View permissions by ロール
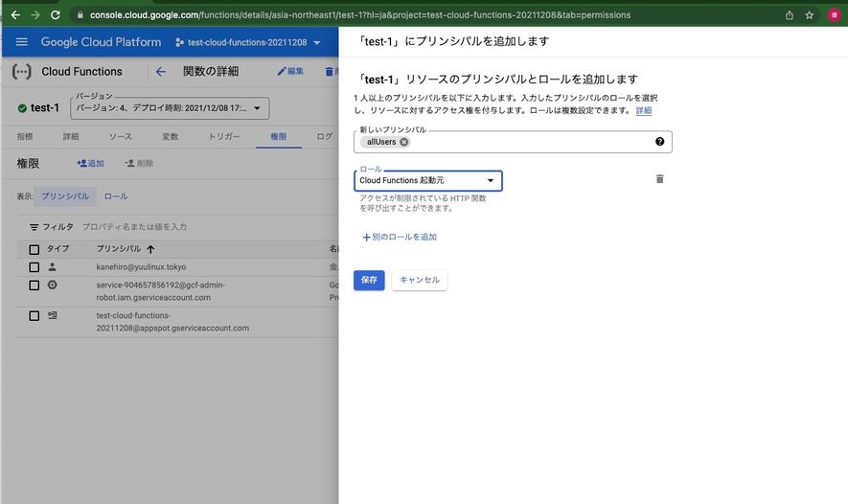Image resolution: width=848 pixels, height=504 pixels. (x=116, y=196)
